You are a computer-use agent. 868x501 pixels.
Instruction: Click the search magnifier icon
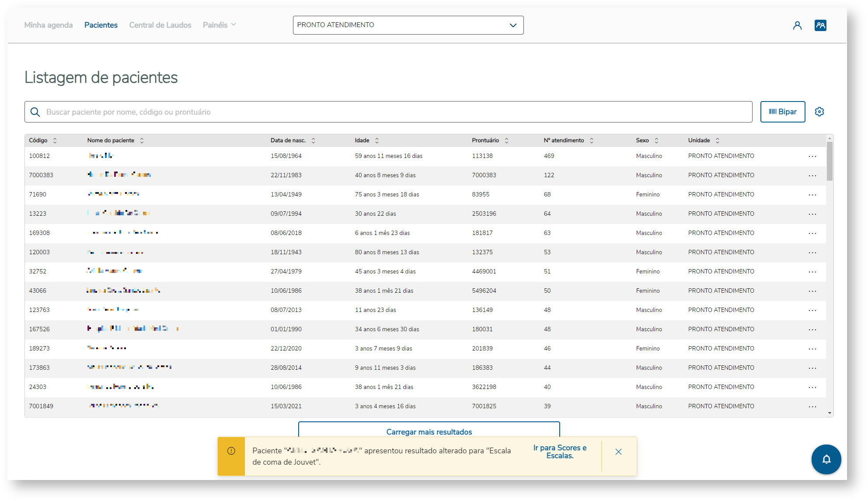(35, 112)
